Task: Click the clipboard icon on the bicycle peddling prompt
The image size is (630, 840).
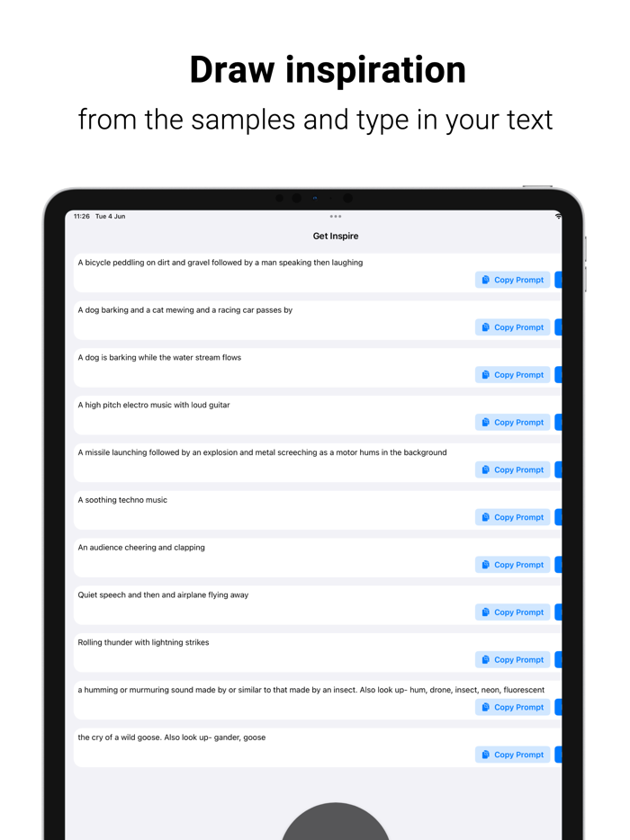Action: click(x=485, y=280)
